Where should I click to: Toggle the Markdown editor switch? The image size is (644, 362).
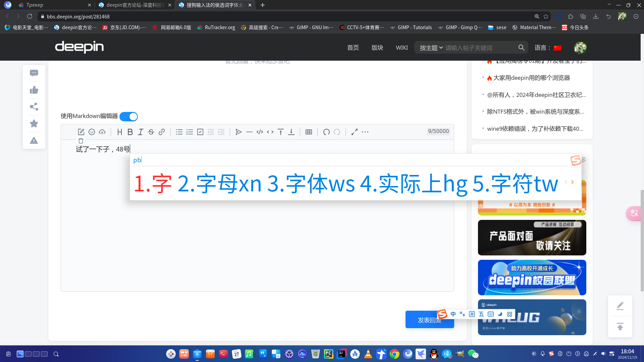pyautogui.click(x=128, y=116)
